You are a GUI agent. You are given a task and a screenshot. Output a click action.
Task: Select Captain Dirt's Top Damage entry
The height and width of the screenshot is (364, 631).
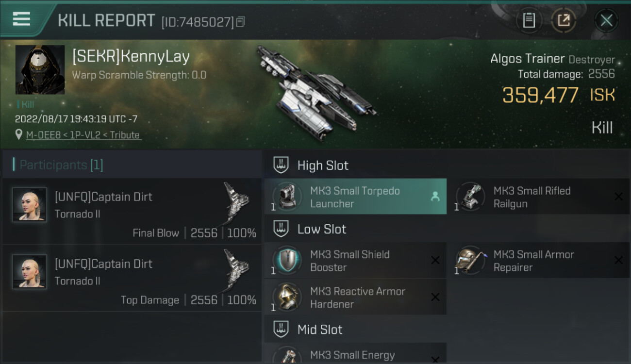coord(132,279)
